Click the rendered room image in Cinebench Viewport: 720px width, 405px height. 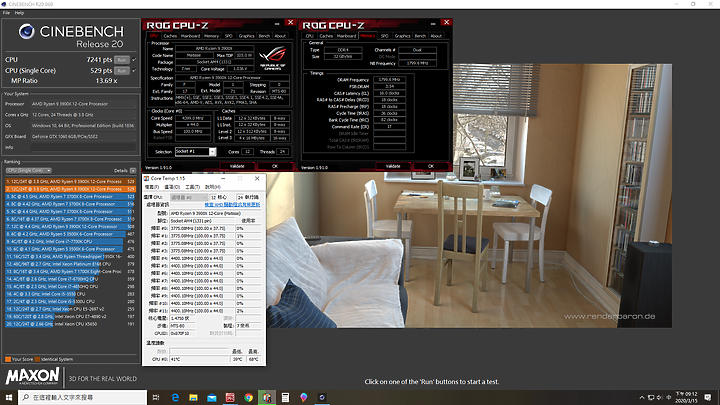point(469,196)
